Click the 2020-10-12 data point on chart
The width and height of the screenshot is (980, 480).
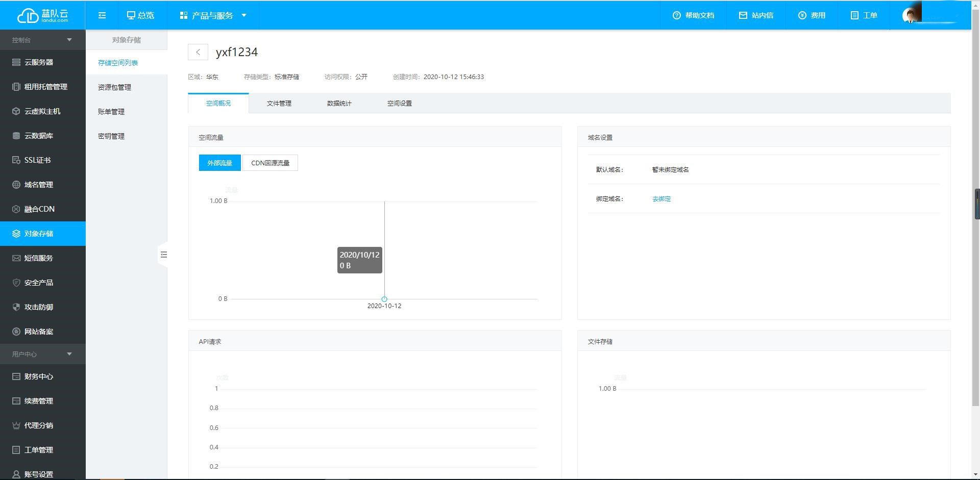(x=384, y=299)
